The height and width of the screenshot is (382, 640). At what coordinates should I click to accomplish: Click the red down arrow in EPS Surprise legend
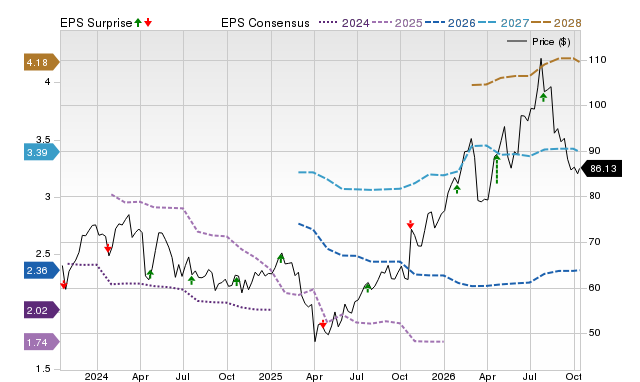coord(148,23)
